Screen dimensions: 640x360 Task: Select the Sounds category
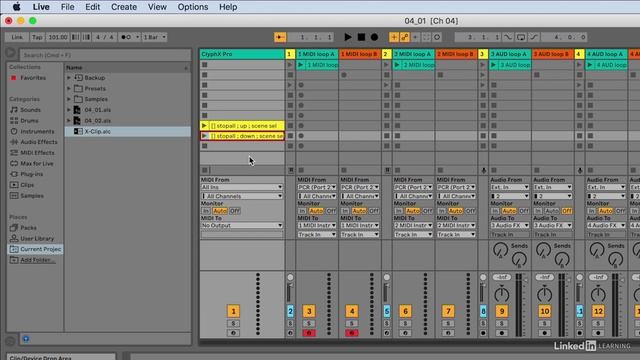[31, 110]
